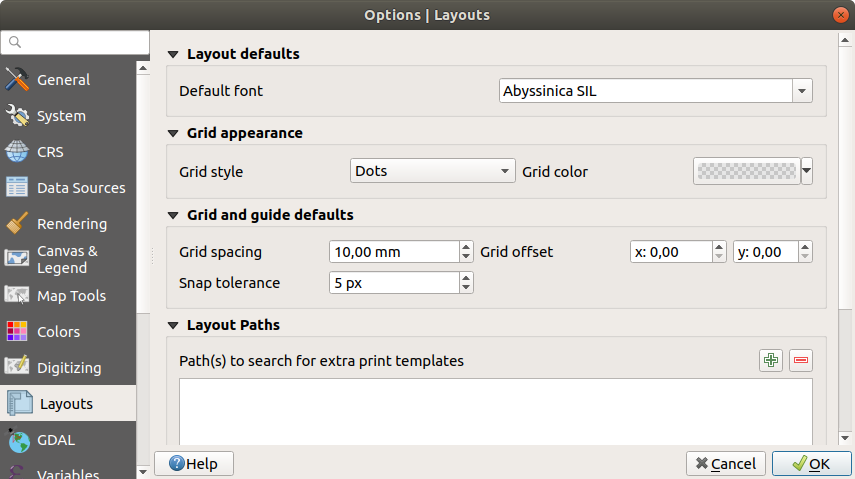Collapse the Grid appearance section

tap(174, 133)
